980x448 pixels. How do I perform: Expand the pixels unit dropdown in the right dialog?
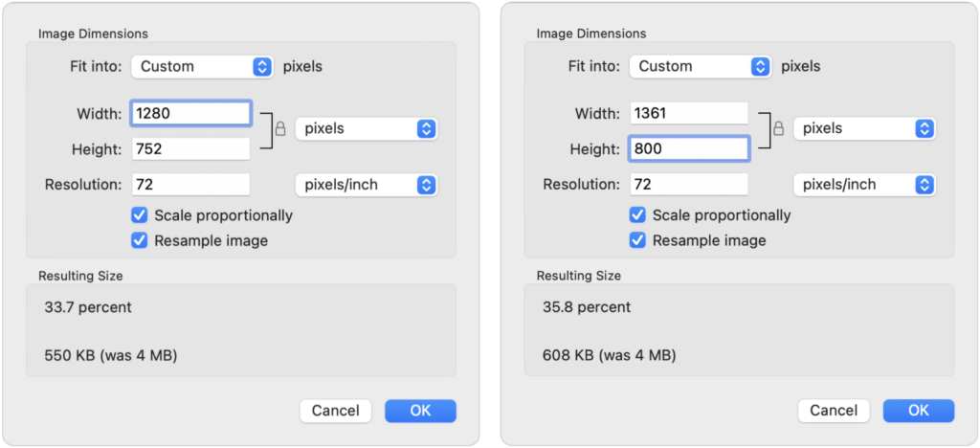864,128
